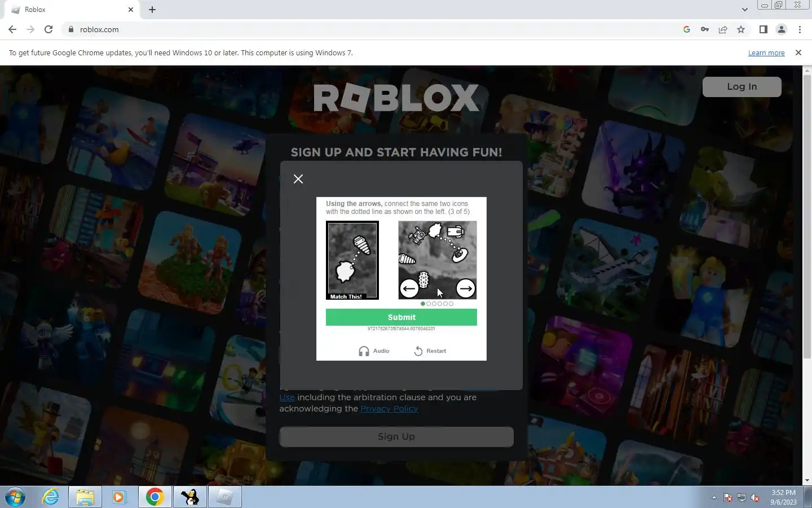Select the Roblox browser tab

click(72, 10)
